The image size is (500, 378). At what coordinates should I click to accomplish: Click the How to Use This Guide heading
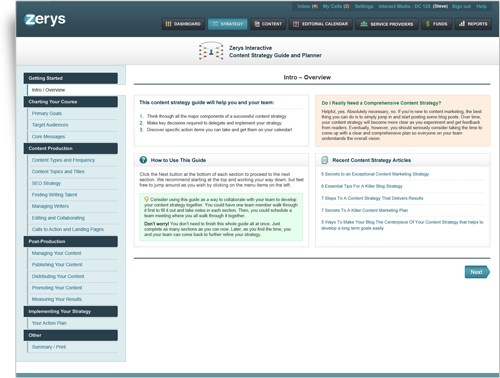pyautogui.click(x=178, y=160)
